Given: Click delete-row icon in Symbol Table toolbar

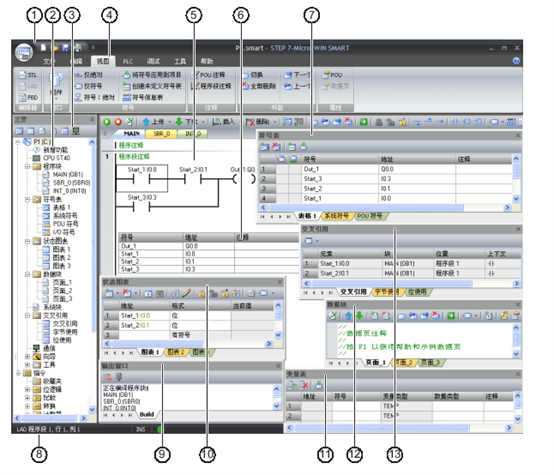Looking at the screenshot, I should [276, 146].
